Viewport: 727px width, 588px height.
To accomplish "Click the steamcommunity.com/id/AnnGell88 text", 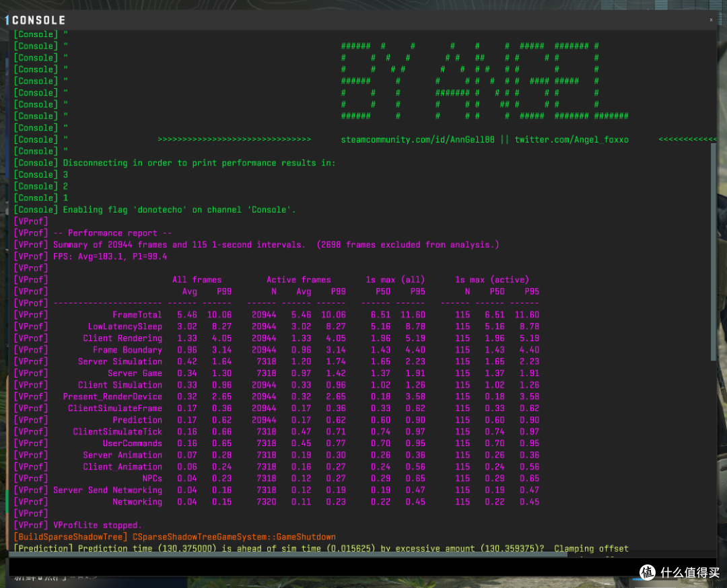I will tap(417, 139).
